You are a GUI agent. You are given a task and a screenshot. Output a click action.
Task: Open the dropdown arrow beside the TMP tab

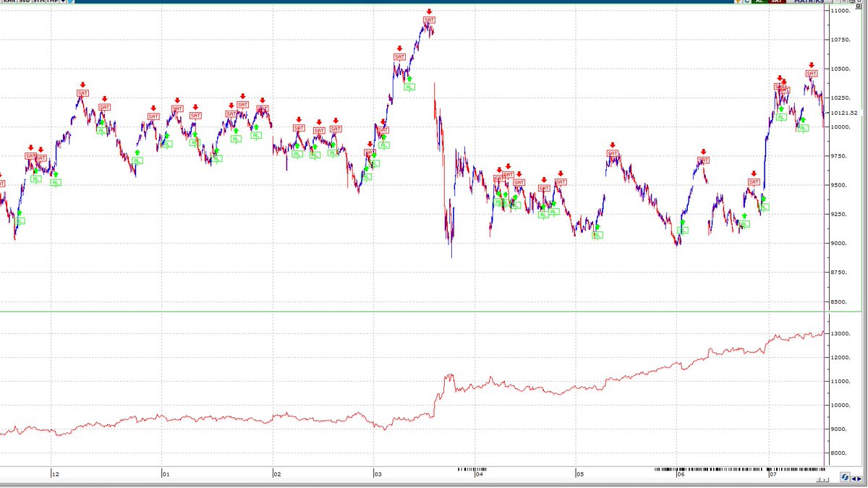[x=63, y=2]
